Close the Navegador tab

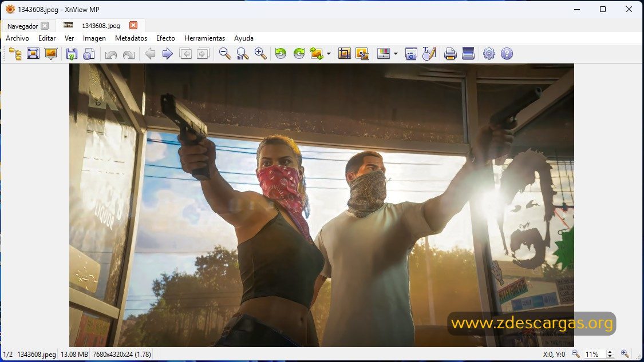point(44,26)
